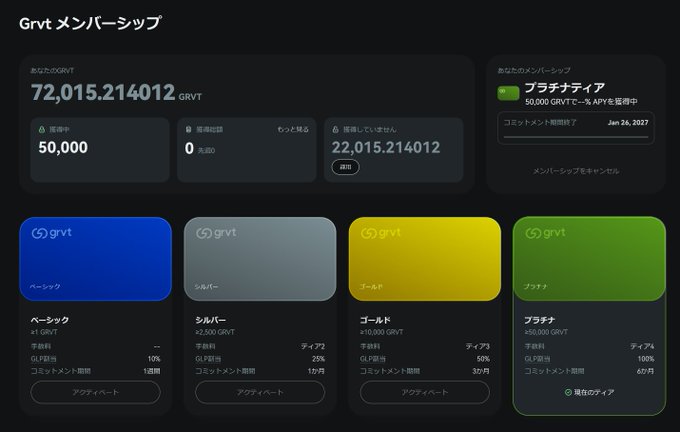The height and width of the screenshot is (432, 680).
Task: Open the もっと見る link
Action: pos(293,129)
